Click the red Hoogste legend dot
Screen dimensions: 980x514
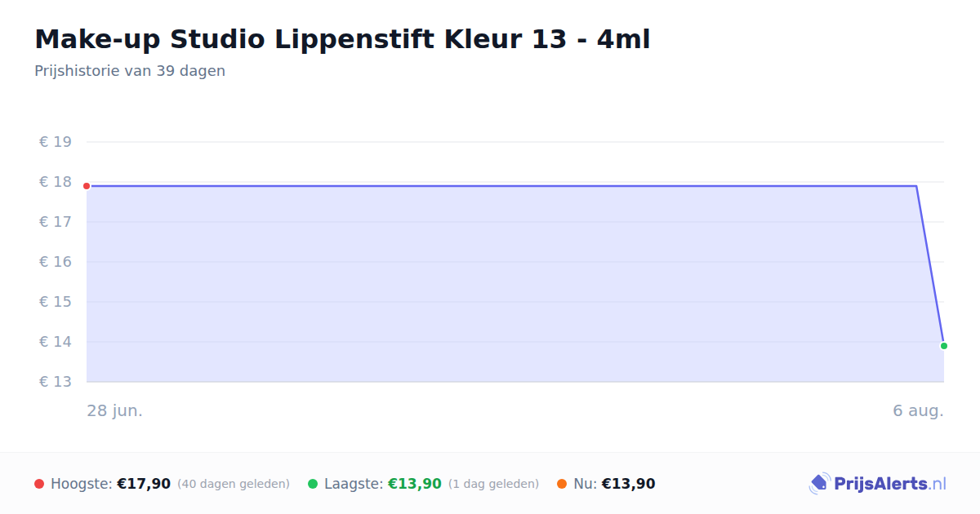click(39, 484)
